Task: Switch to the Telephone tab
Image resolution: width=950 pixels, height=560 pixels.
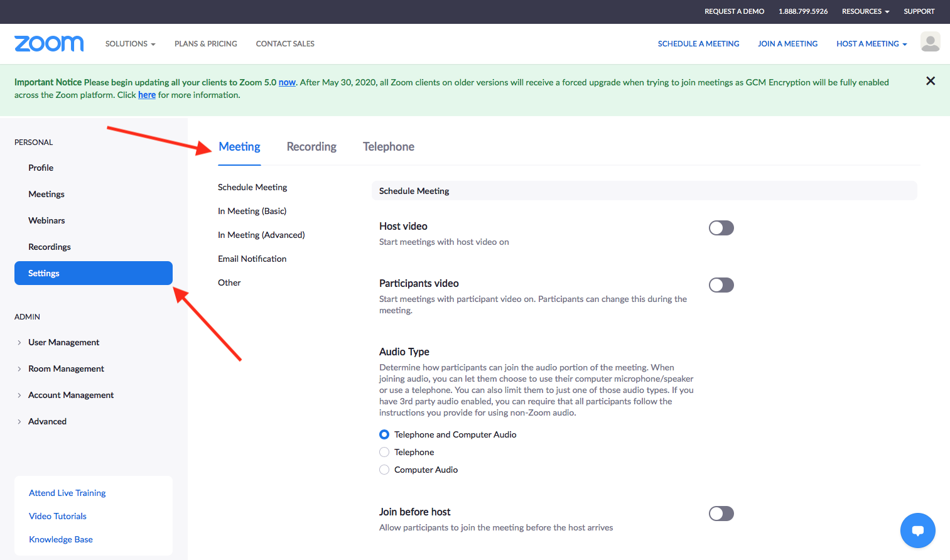Action: pyautogui.click(x=388, y=147)
